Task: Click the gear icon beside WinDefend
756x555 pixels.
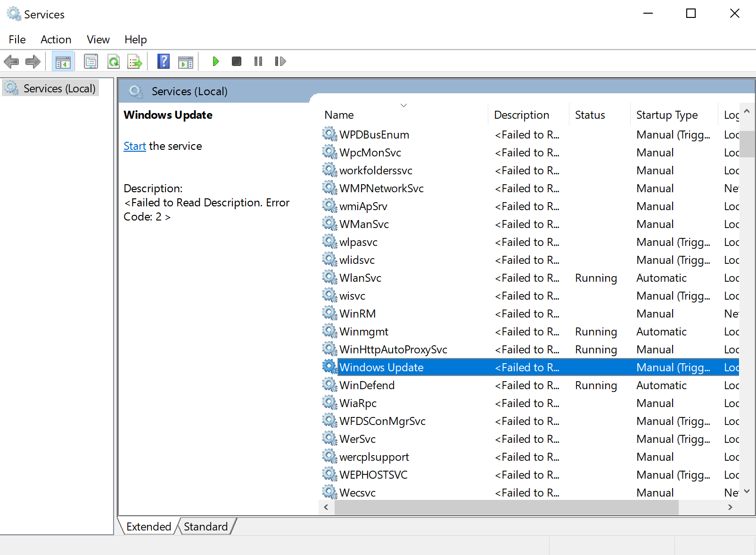Action: click(329, 384)
